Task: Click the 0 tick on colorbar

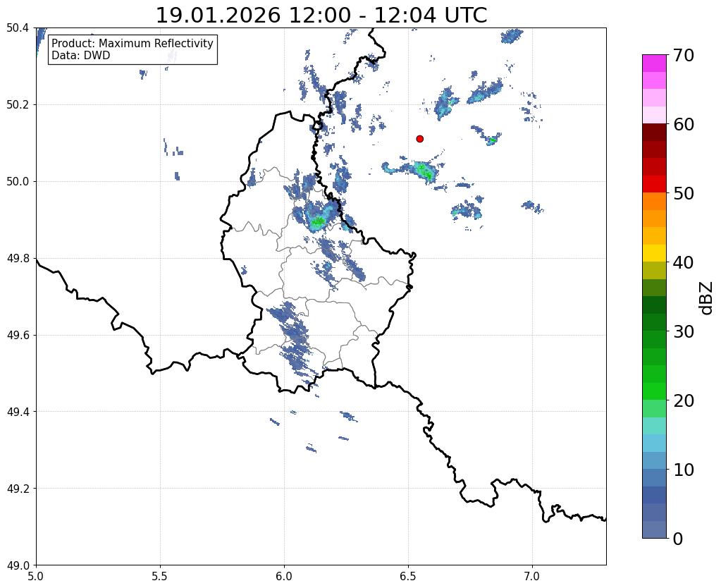Action: 678,539
